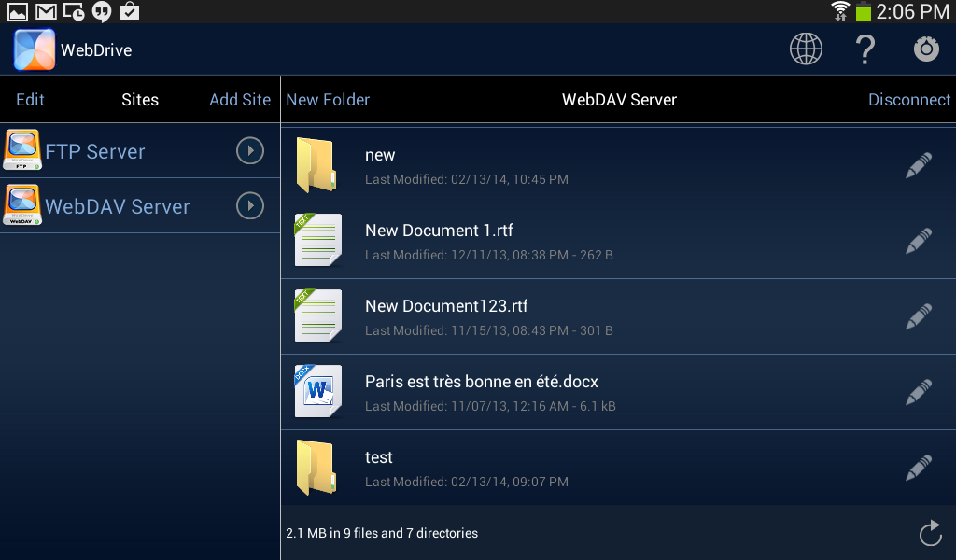Image resolution: width=956 pixels, height=560 pixels.
Task: Tap 'Last Modified: 11/07/13, 12:16 AM - 6.1 kB'
Action: tap(490, 406)
